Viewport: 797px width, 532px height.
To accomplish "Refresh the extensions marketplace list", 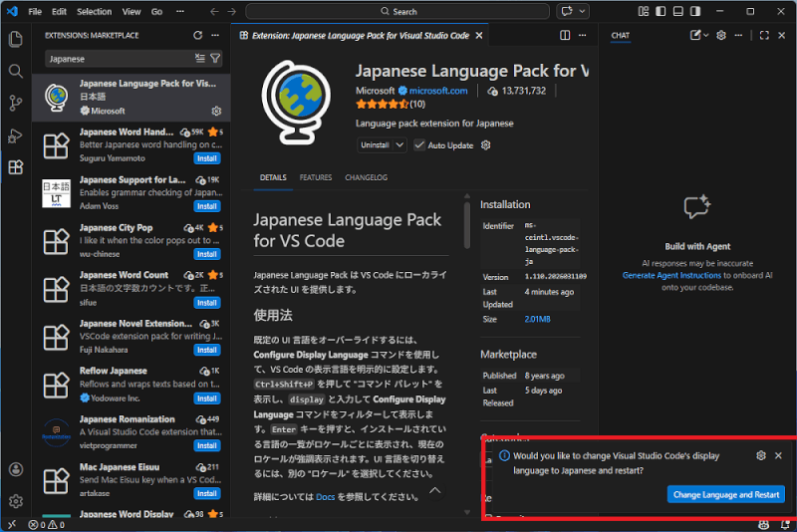I will 197,35.
